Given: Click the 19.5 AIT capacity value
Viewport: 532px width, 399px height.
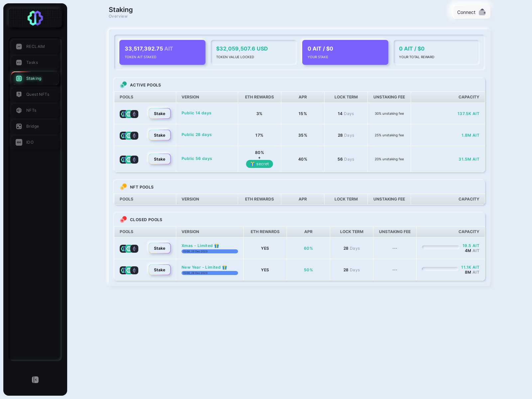Looking at the screenshot, I should pos(471,246).
